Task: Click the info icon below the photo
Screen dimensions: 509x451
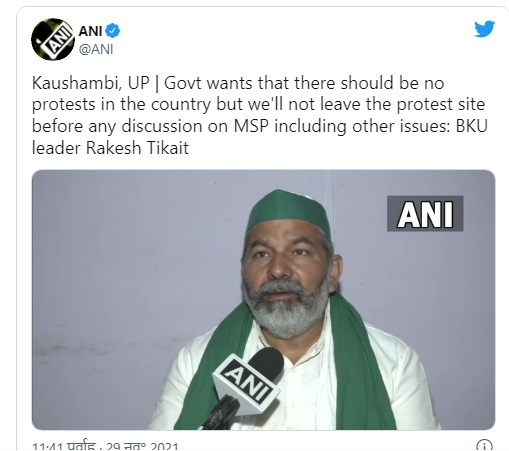Action: pyautogui.click(x=484, y=445)
